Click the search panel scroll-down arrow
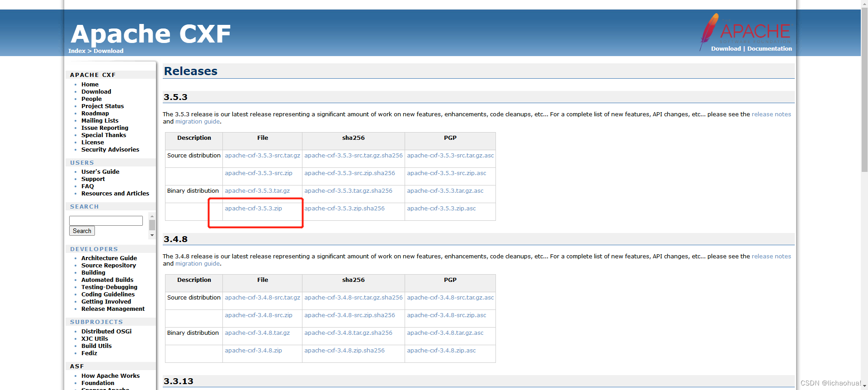Viewport: 868px width, 390px height. point(152,235)
